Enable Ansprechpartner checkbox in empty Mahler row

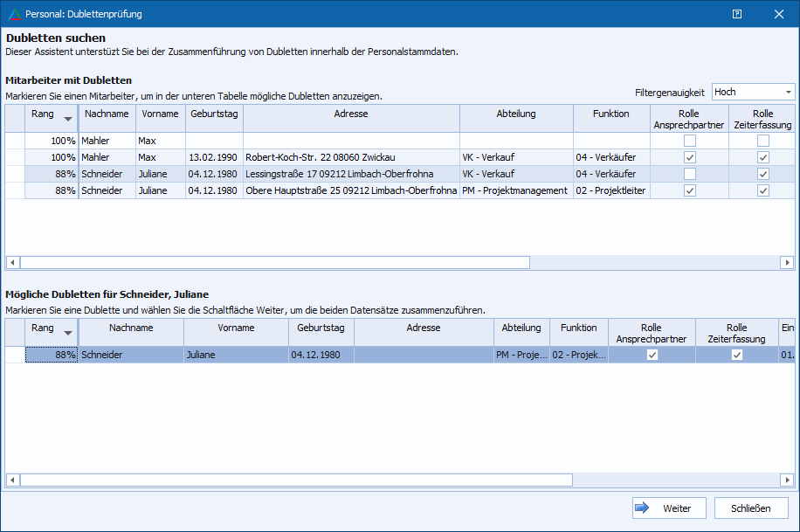[690, 141]
